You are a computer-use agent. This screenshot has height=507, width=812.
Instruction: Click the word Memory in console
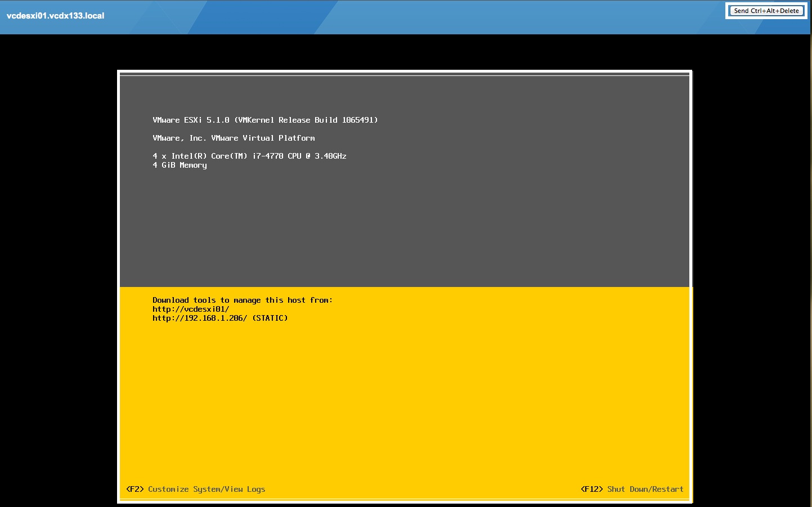pos(193,165)
